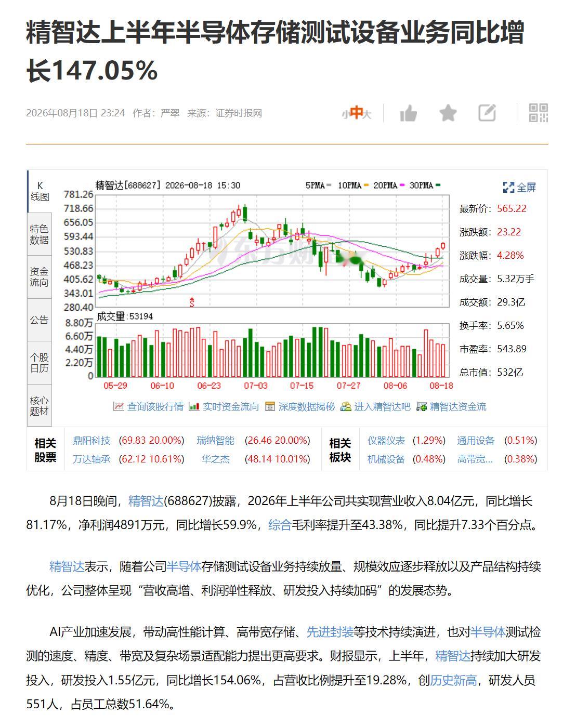Click the 深度数据揭秘 table icon
This screenshot has width=563, height=728.
pos(270,406)
